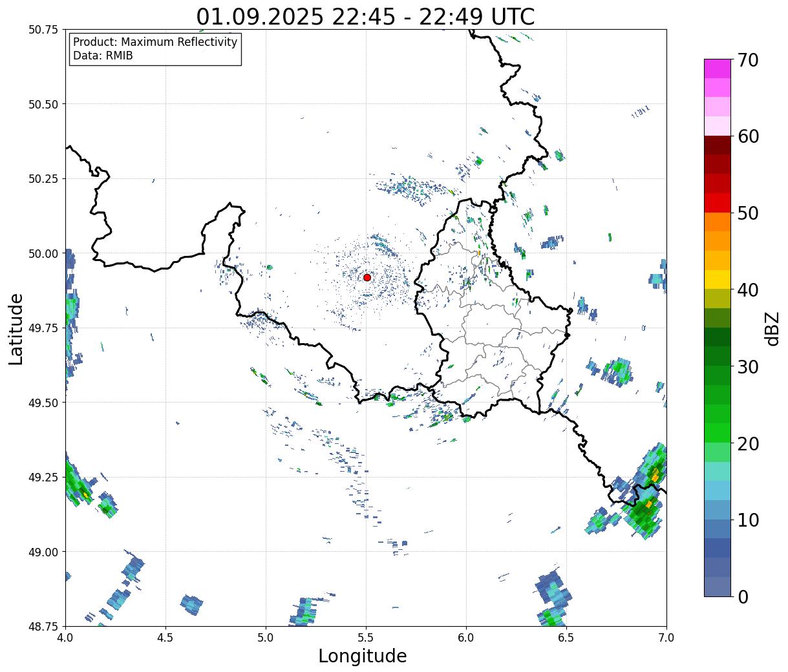Click the 'dBZ' colorbar label
Viewport: 788px width, 672px height.
[772, 329]
